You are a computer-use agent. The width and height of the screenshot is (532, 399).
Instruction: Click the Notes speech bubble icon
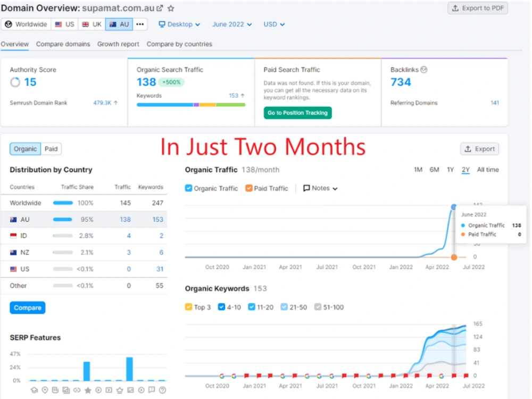pos(306,188)
